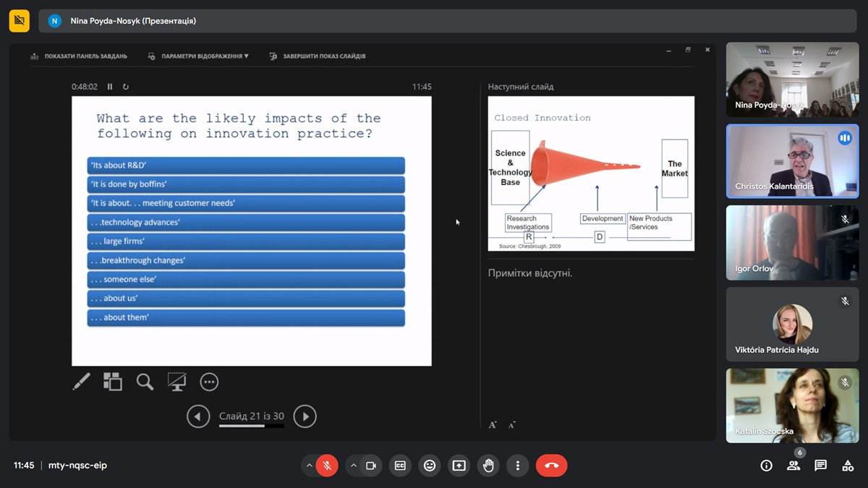The image size is (868, 488).
Task: Open the Параметри відображення dropdown
Action: coord(198,56)
